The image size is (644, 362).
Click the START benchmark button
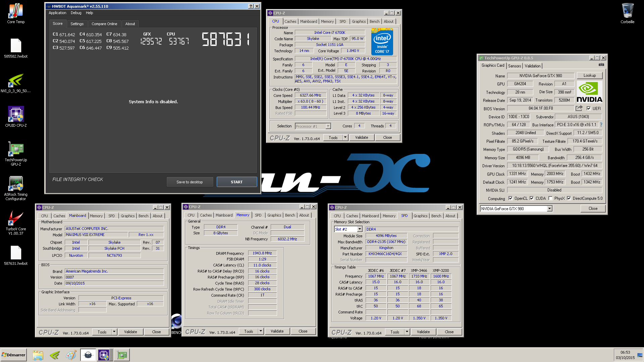(236, 182)
